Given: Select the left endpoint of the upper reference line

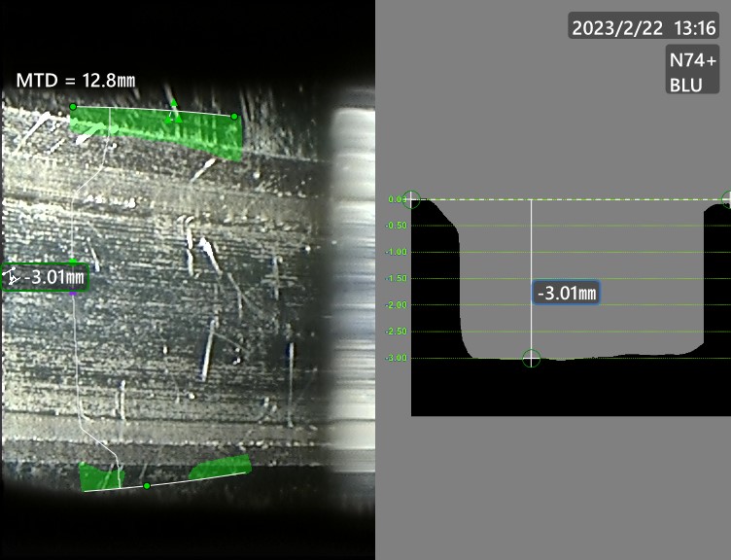Looking at the screenshot, I should click(73, 106).
